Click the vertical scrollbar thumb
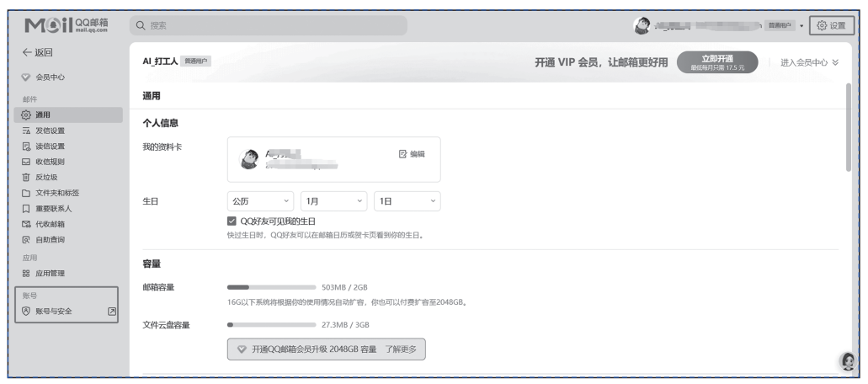 [x=848, y=127]
